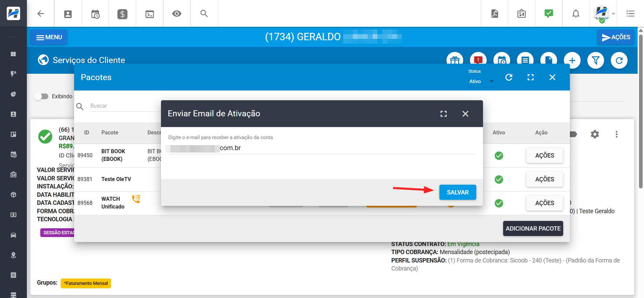Click package ID 89450
The width and height of the screenshot is (644, 298).
[x=85, y=156]
